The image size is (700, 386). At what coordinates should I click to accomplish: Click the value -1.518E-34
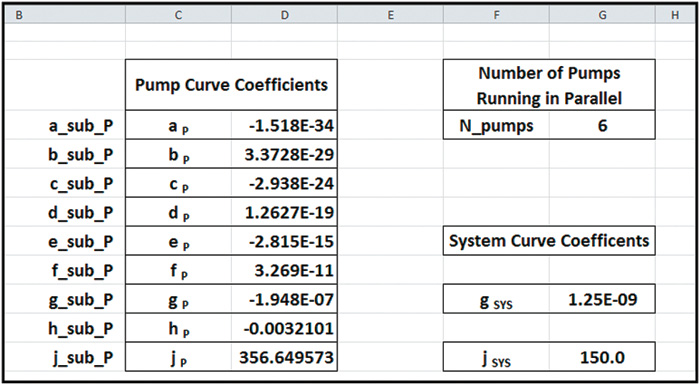(x=284, y=125)
